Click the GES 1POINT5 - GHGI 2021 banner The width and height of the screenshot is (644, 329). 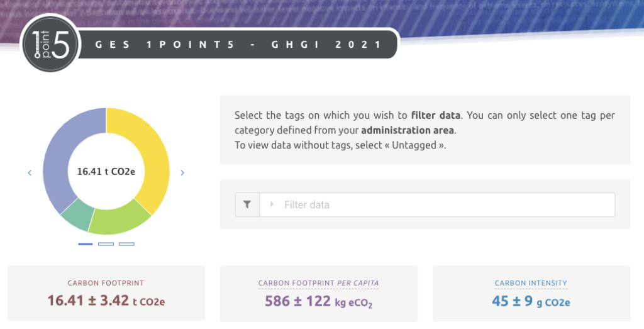point(238,45)
